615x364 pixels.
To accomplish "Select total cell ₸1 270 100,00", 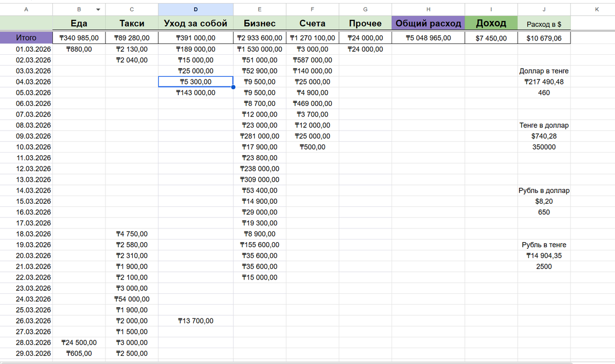I will 312,38.
